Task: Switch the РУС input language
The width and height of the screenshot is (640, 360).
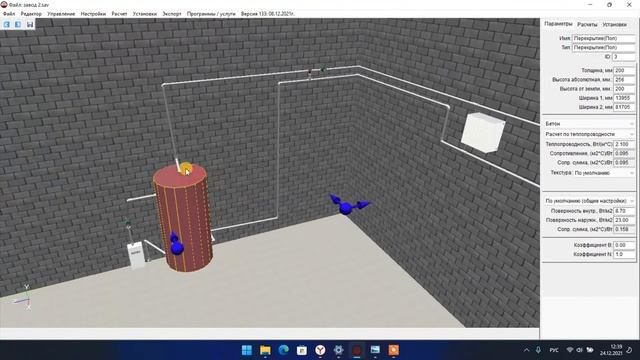Action: point(554,350)
